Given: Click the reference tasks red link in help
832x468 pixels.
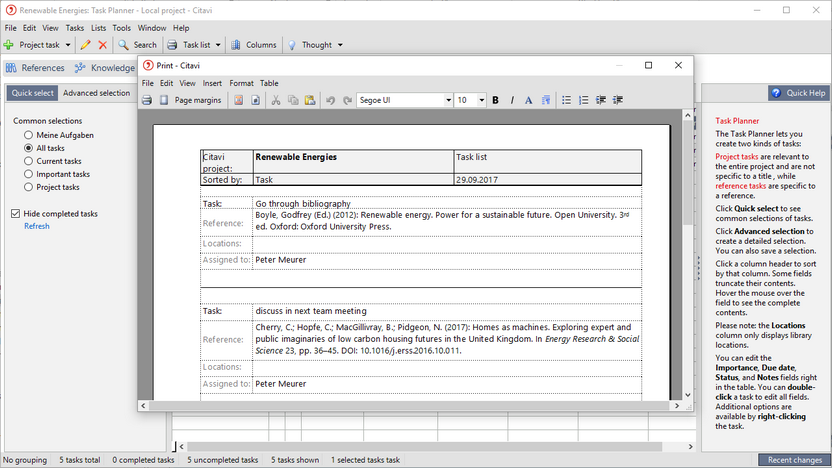Looking at the screenshot, I should coord(741,186).
